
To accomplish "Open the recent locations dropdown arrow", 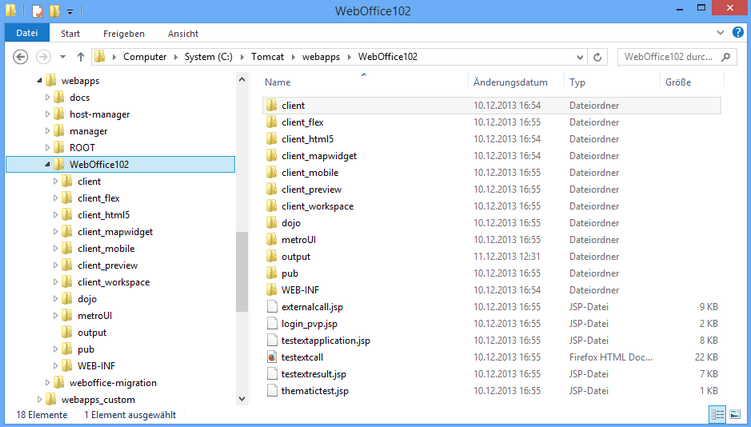I will [63, 57].
